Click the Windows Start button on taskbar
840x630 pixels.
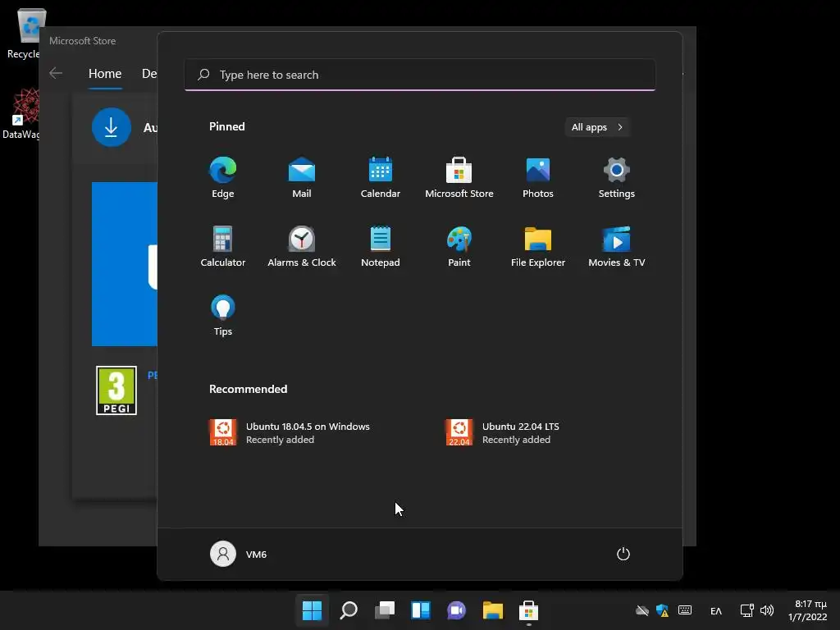point(313,610)
